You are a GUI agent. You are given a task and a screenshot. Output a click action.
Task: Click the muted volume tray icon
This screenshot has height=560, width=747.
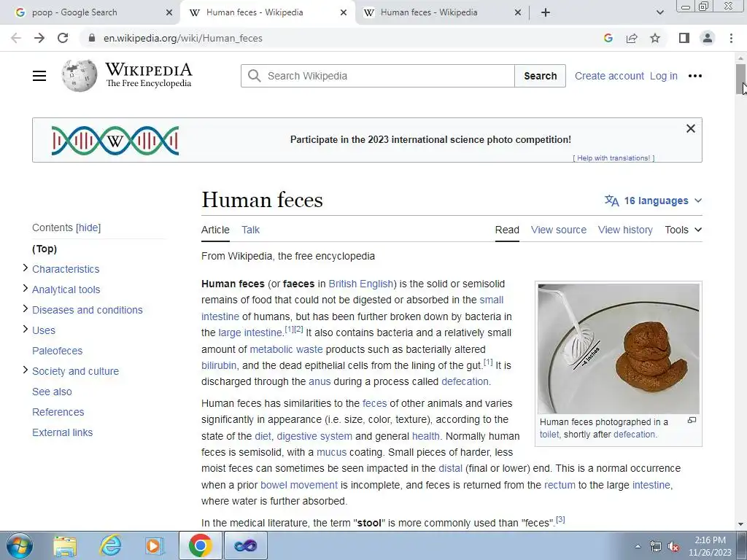(673, 546)
